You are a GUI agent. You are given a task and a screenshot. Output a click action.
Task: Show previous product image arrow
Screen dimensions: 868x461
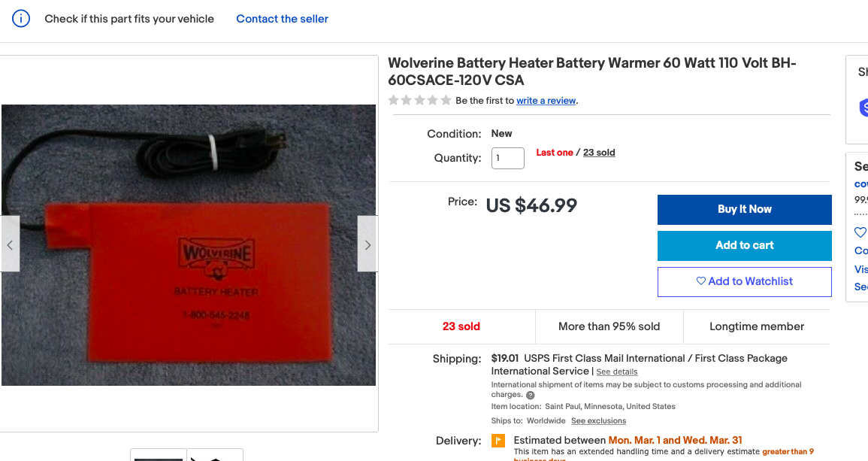10,244
